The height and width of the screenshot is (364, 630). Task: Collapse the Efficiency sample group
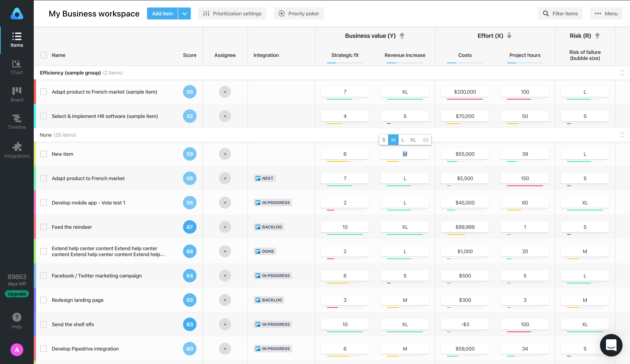pos(622,73)
